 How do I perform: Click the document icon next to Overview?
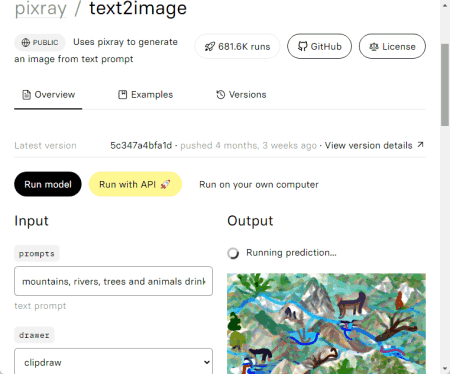tap(26, 95)
